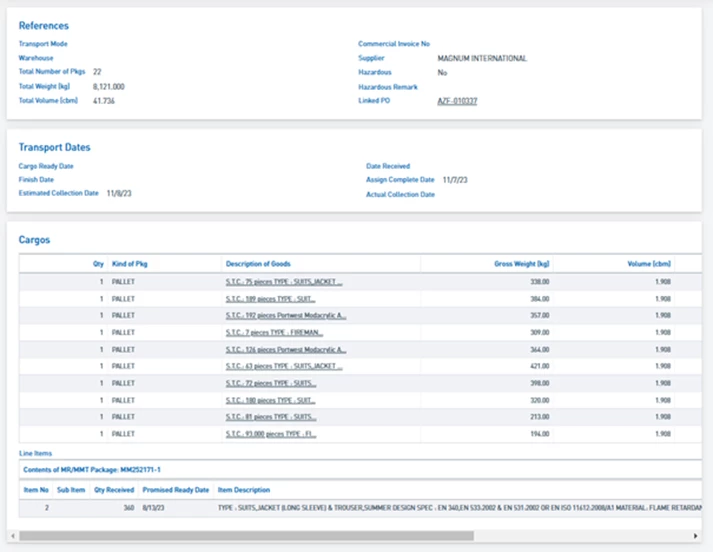
Task: Open the 192 pieces Portwest Modacrylic link
Action: point(286,316)
